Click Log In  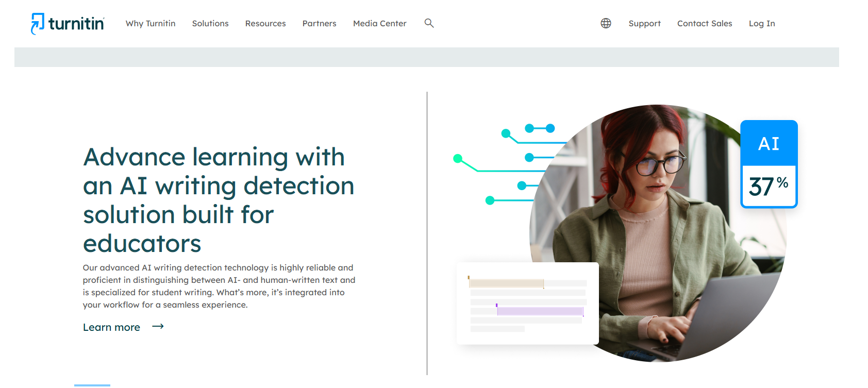tap(762, 24)
